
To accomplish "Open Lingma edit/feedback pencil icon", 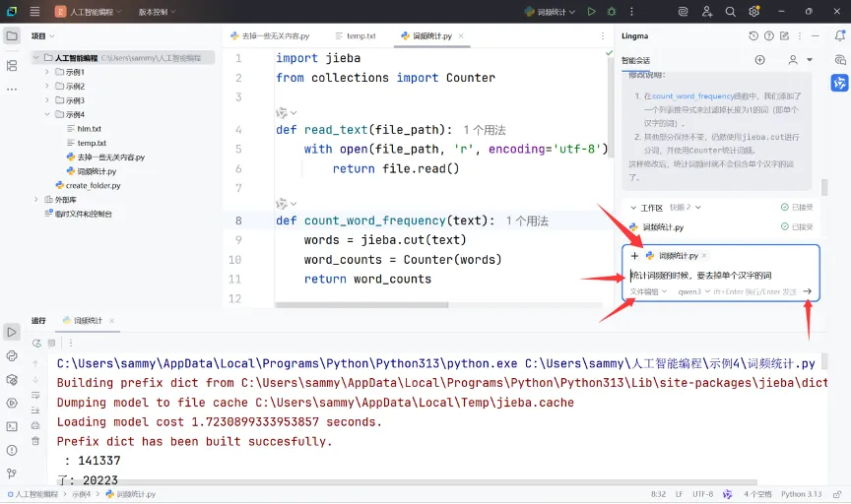I will (784, 35).
